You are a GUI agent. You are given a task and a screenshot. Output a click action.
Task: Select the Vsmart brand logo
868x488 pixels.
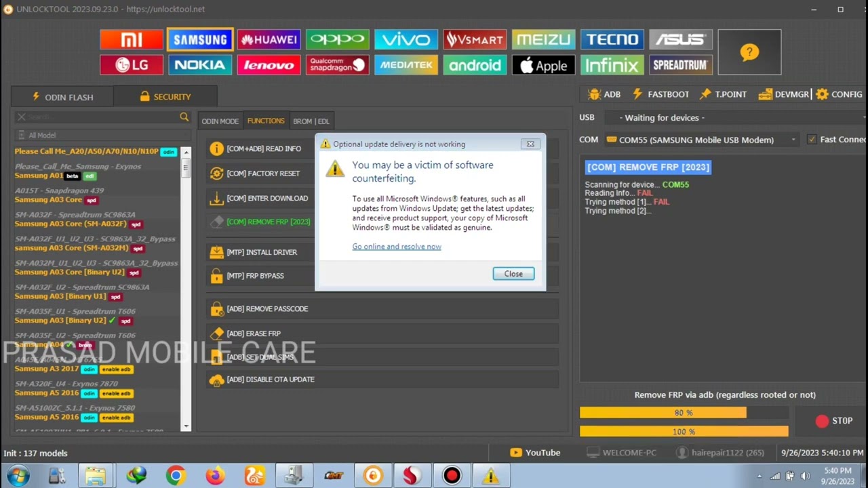click(x=475, y=39)
